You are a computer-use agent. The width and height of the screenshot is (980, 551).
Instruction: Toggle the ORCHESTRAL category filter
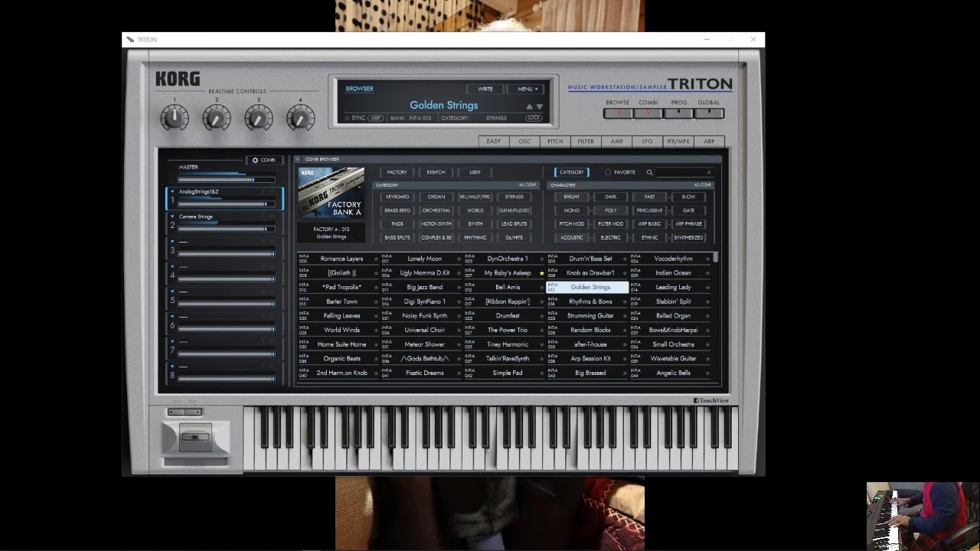coord(436,210)
